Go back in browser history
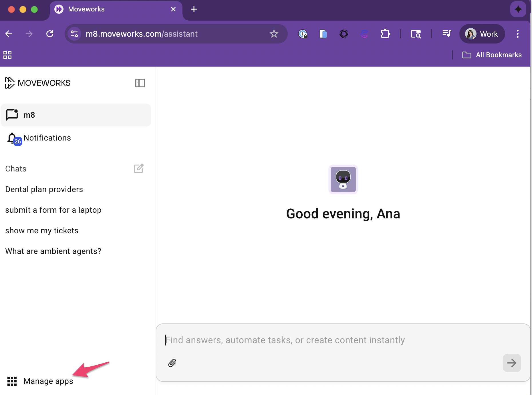 tap(9, 34)
